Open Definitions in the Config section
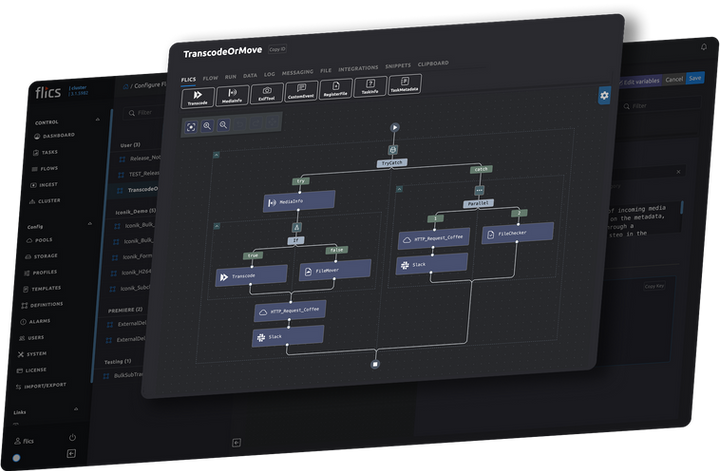Viewport: 720px width, 471px height. click(42, 305)
